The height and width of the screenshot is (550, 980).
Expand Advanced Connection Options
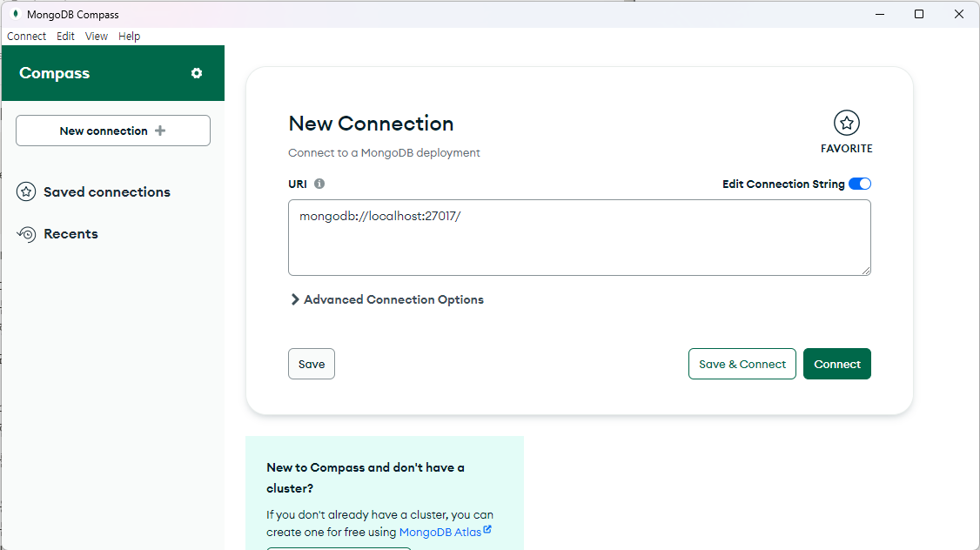tap(387, 299)
